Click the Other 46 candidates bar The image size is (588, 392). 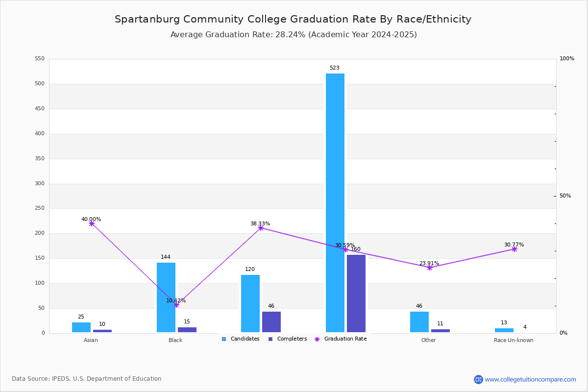coord(419,322)
